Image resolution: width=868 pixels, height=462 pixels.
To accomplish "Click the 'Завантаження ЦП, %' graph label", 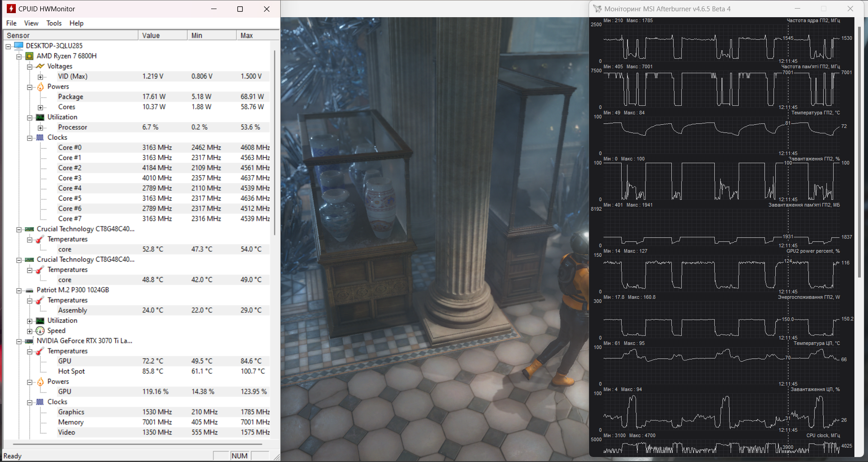I will click(815, 389).
